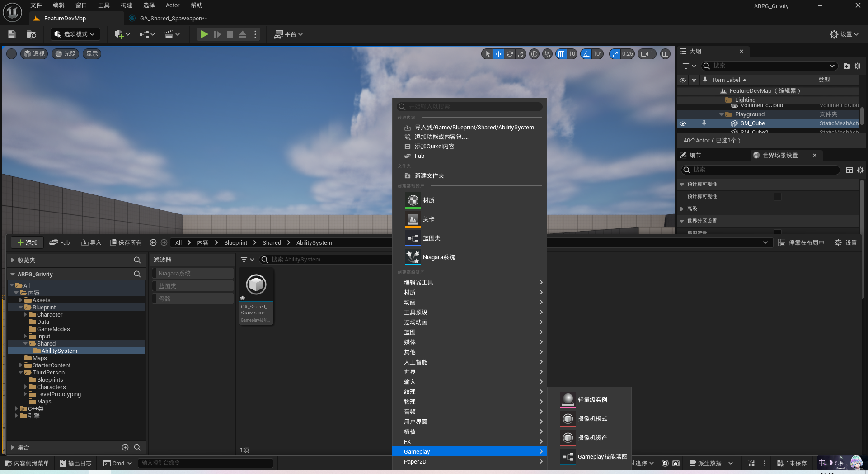The image size is (868, 474).
Task: Select the scale tool in viewport
Action: (x=521, y=54)
